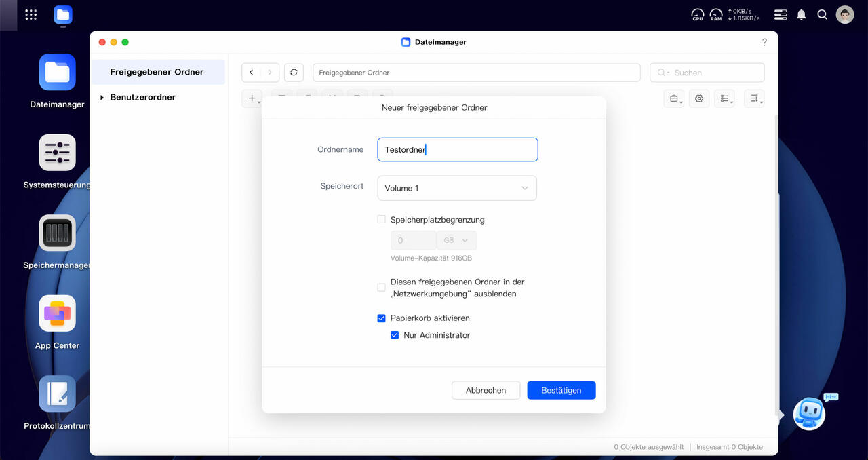The height and width of the screenshot is (460, 868).
Task: Check the RAM usage gauge
Action: pyautogui.click(x=716, y=14)
